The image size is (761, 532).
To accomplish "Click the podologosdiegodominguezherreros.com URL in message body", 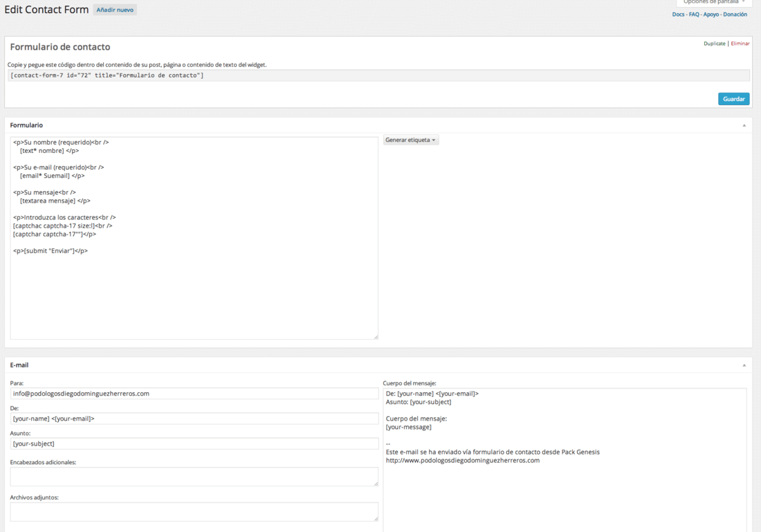I will pos(463,461).
